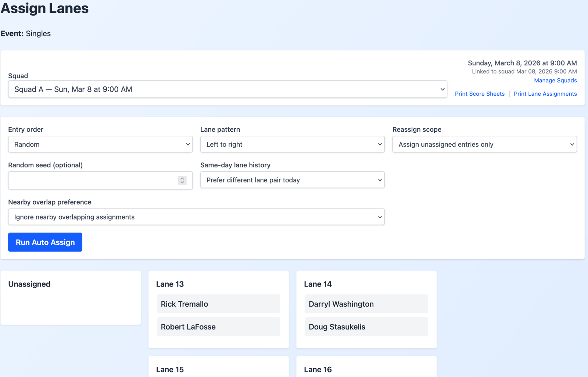Select Rick Tremallo entry in Lane 13
This screenshot has height=377, width=588.
click(x=219, y=304)
